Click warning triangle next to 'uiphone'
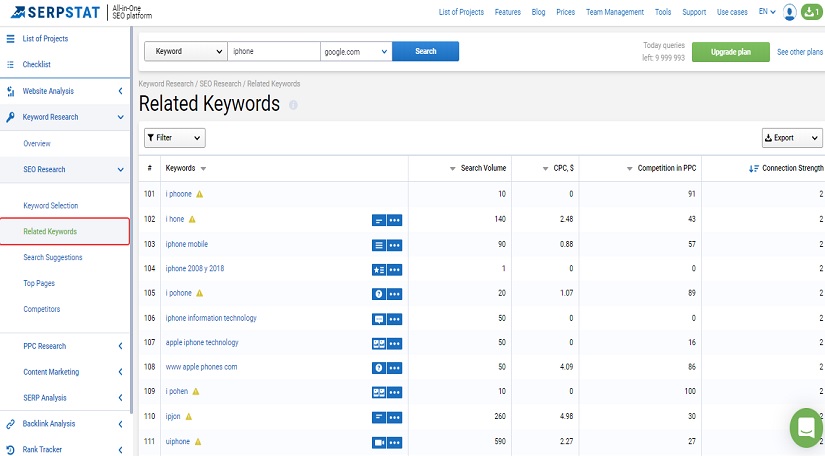 tap(198, 442)
